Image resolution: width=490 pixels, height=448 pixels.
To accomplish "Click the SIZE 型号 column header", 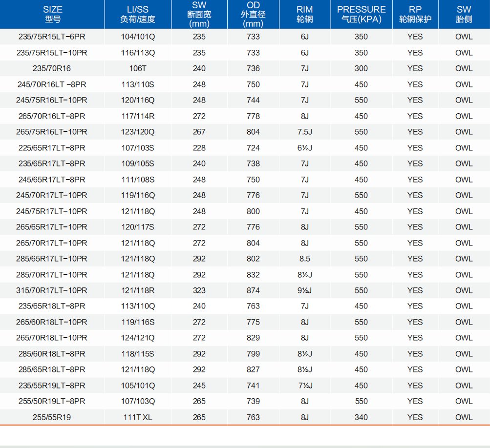I will 52,15.
